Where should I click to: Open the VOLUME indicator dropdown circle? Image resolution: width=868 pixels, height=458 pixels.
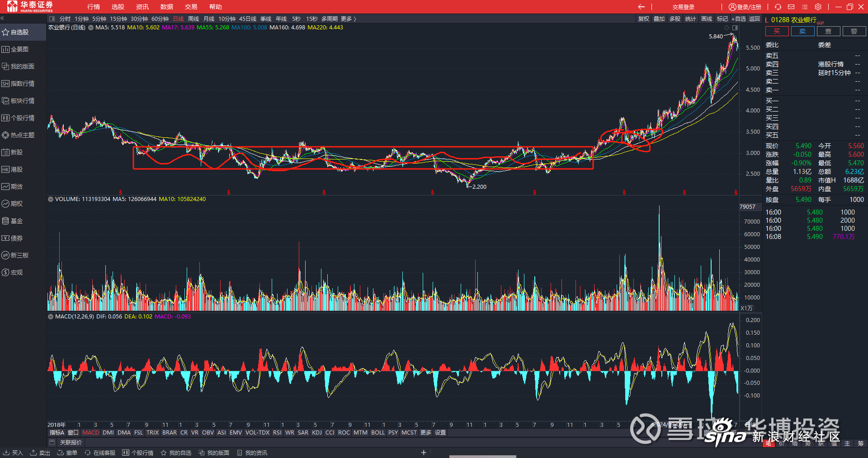pyautogui.click(x=51, y=199)
